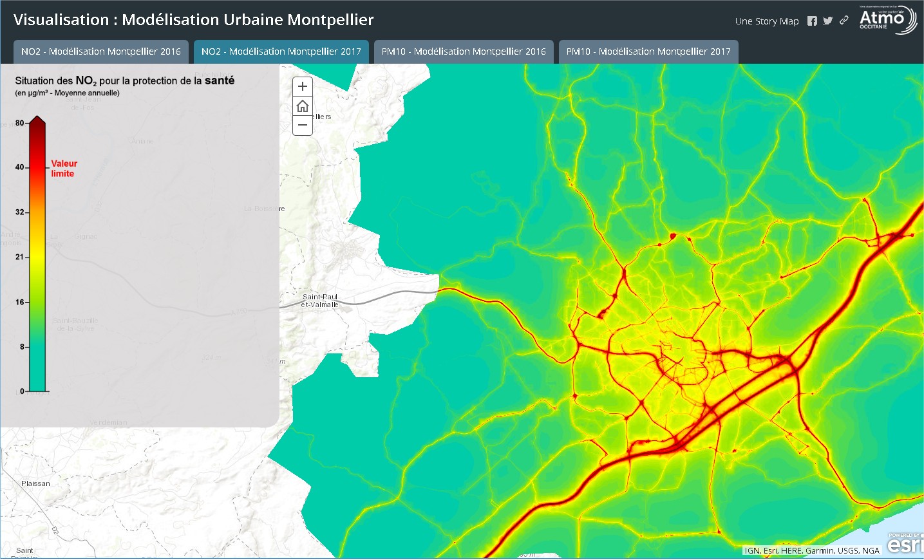Image resolution: width=924 pixels, height=560 pixels.
Task: Click the Valeur limite legend label
Action: pos(64,169)
